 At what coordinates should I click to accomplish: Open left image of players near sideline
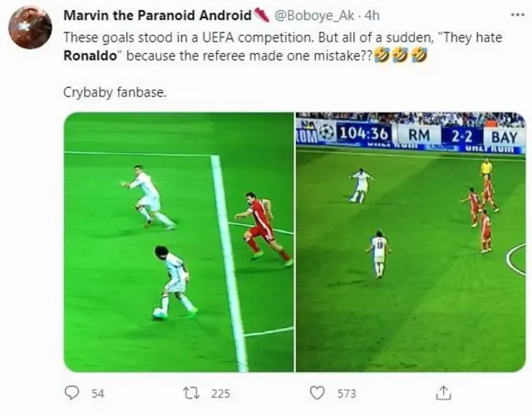[179, 242]
